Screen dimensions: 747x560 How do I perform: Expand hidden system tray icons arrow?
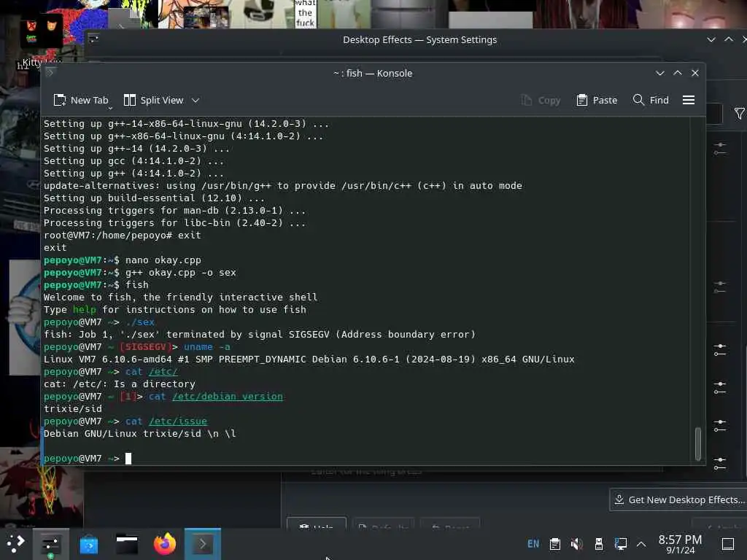pyautogui.click(x=641, y=544)
